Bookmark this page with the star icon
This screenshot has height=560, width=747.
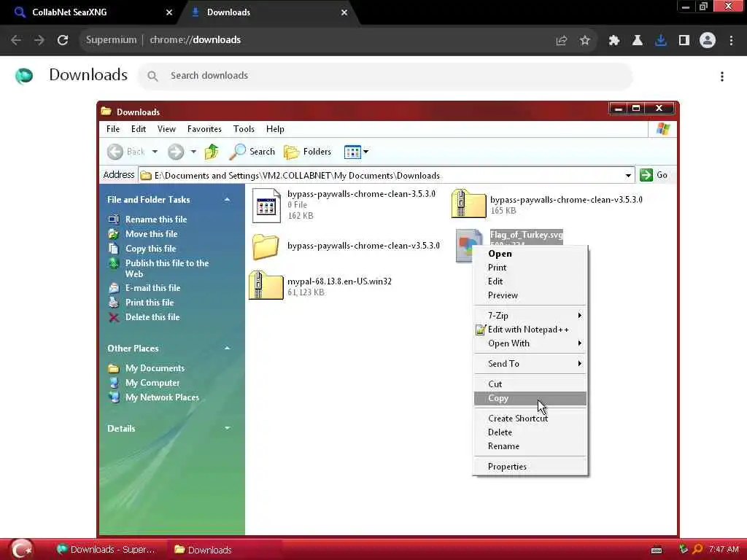coord(585,41)
